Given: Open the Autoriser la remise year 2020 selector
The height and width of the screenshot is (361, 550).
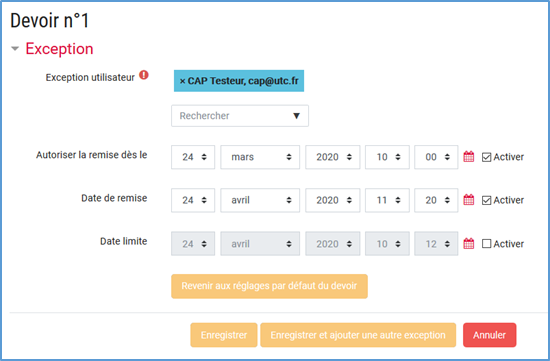Looking at the screenshot, I should [x=333, y=157].
